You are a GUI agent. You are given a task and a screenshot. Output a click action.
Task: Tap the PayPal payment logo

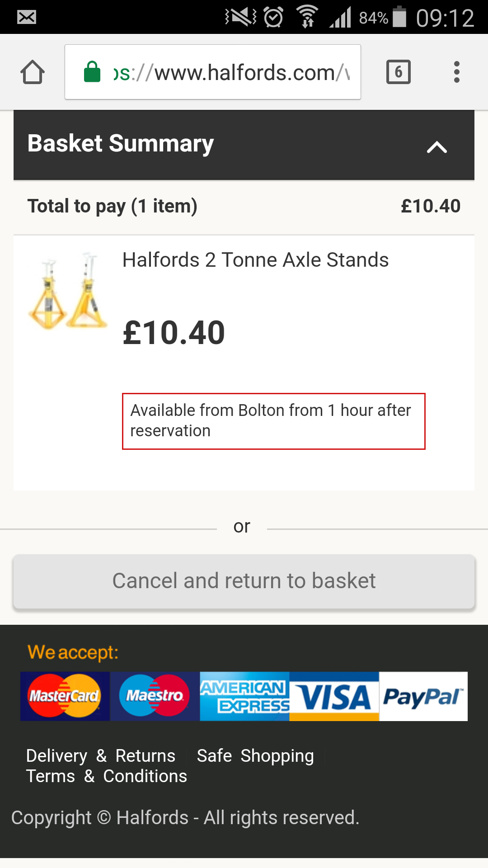(x=423, y=697)
